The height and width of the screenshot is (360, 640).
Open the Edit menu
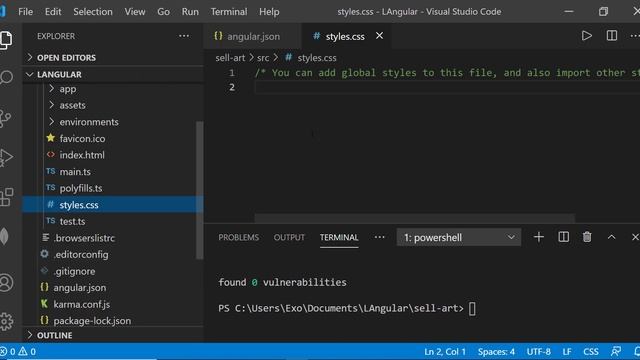coord(53,12)
